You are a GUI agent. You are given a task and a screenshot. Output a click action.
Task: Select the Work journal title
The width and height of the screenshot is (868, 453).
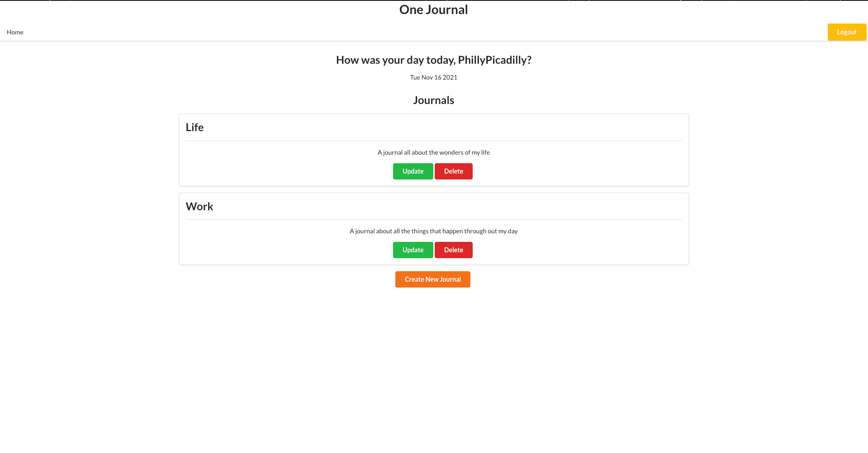point(199,207)
